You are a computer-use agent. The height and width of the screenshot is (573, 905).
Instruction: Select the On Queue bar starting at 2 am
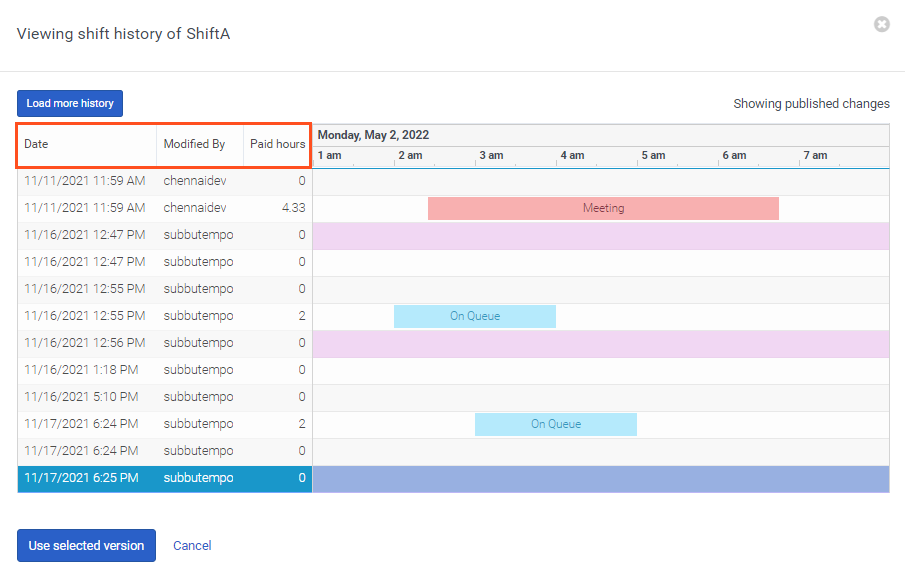(x=474, y=316)
